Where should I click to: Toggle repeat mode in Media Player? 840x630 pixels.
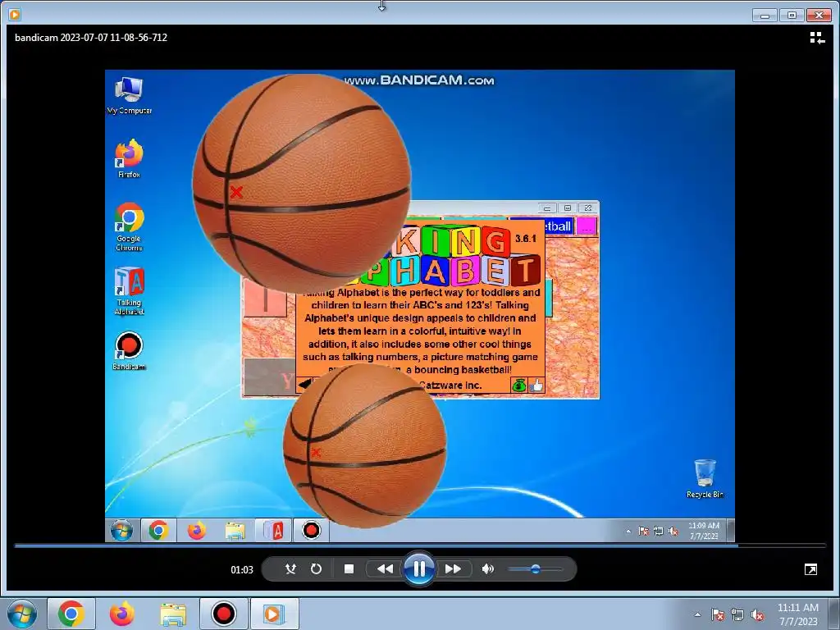[316, 569]
